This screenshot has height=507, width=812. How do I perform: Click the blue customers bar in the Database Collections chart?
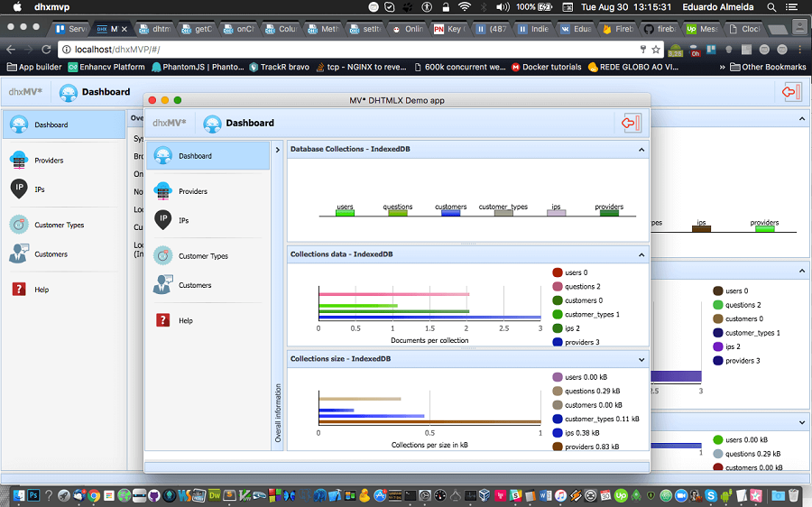[x=450, y=213]
